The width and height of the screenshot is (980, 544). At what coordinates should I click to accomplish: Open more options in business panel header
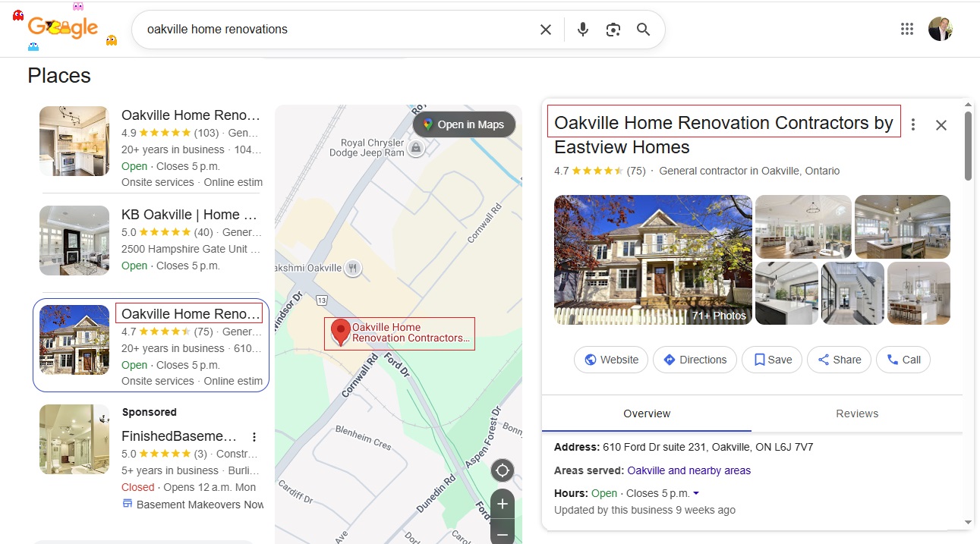click(x=913, y=124)
